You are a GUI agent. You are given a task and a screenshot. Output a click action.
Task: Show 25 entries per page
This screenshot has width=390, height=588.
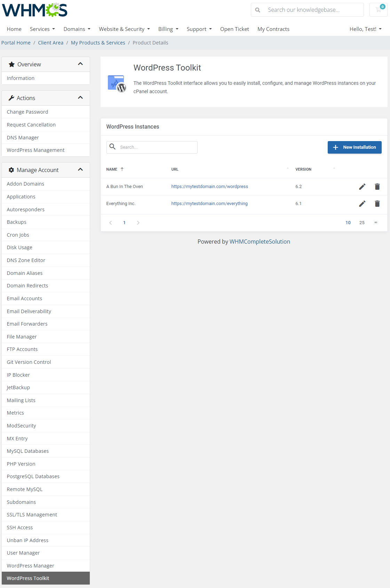(362, 223)
